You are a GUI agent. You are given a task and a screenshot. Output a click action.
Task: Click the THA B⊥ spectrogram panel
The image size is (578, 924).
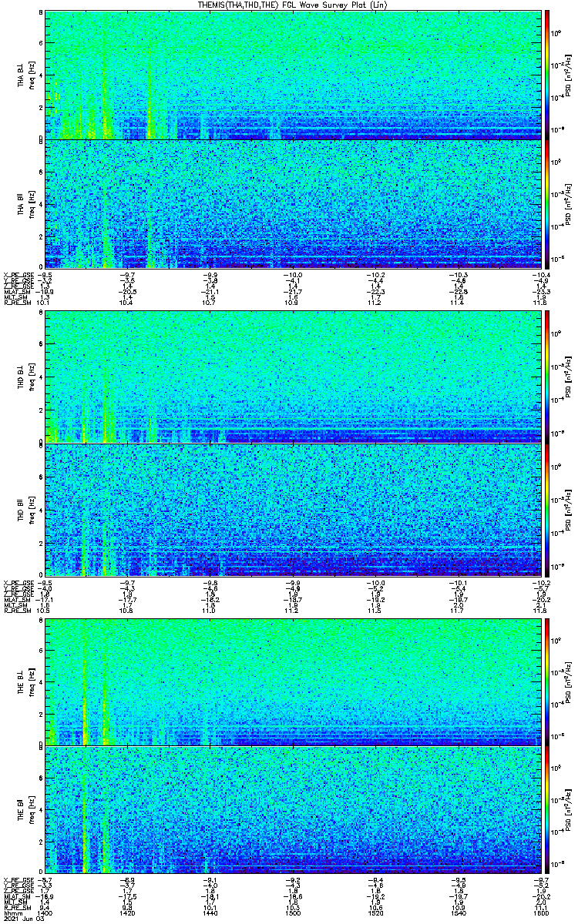pyautogui.click(x=293, y=75)
